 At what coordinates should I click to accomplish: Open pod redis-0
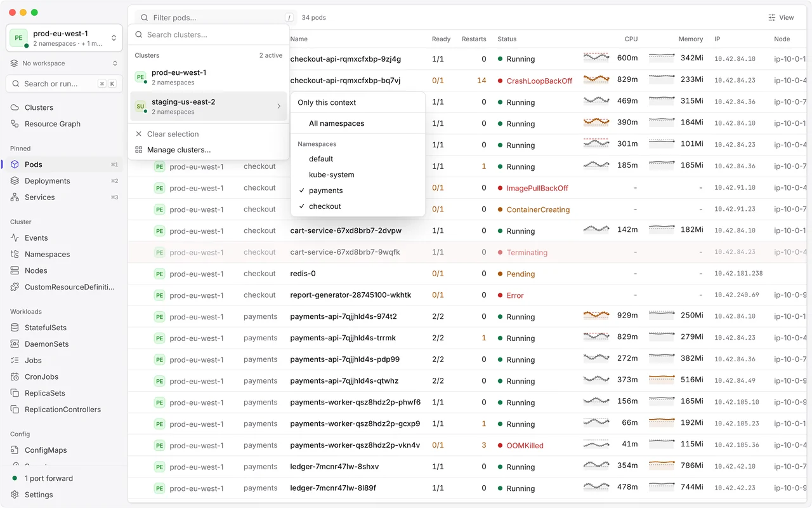click(303, 274)
